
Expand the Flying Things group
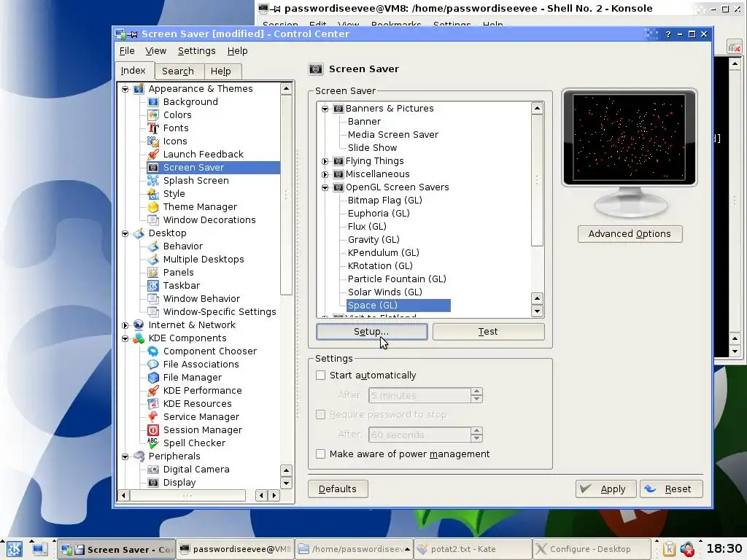click(x=325, y=161)
